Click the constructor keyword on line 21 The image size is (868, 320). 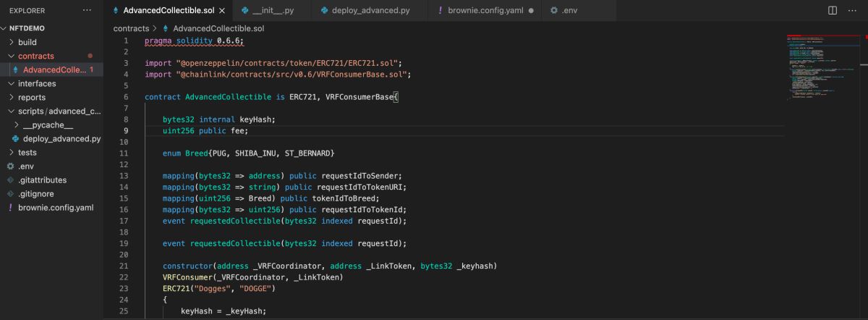tap(187, 266)
